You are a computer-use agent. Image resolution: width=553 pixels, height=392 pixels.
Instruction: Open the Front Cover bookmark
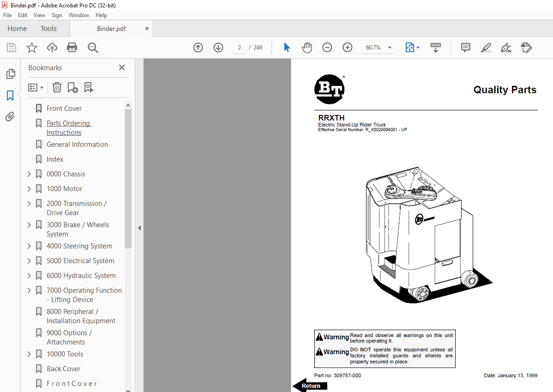point(64,109)
